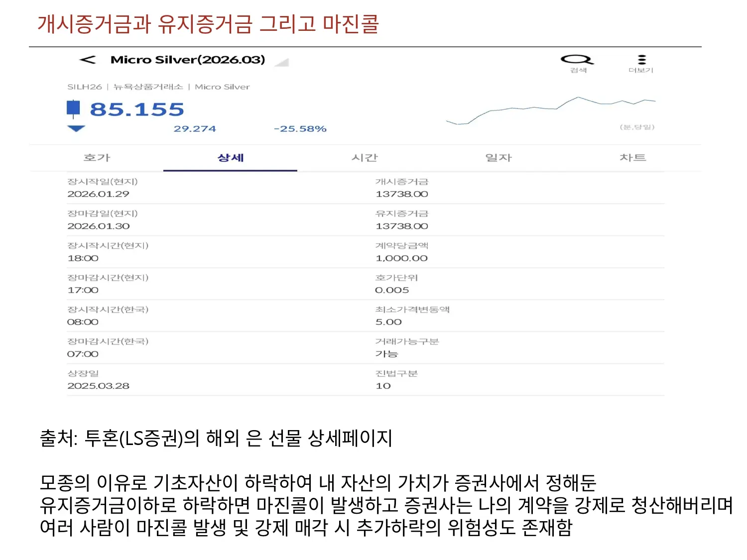Click the 진법구분 value 10
This screenshot has height=560, width=747.
[x=383, y=386]
